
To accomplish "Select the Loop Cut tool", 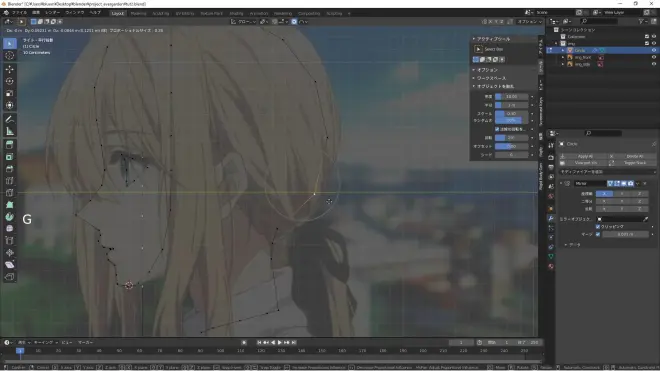I will point(10,181).
